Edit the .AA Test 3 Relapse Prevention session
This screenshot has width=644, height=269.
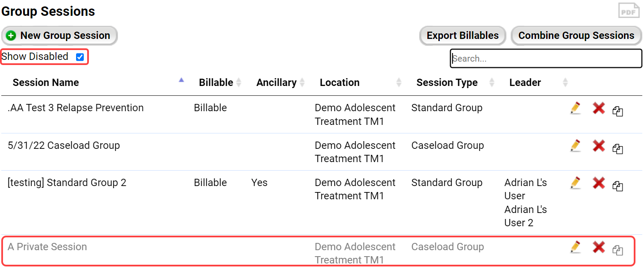tap(576, 109)
